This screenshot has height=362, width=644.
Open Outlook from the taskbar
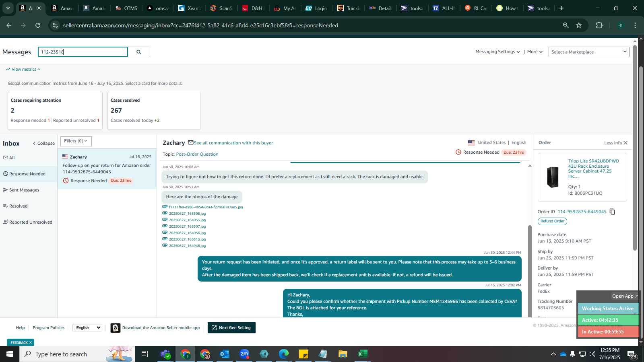tap(225, 354)
